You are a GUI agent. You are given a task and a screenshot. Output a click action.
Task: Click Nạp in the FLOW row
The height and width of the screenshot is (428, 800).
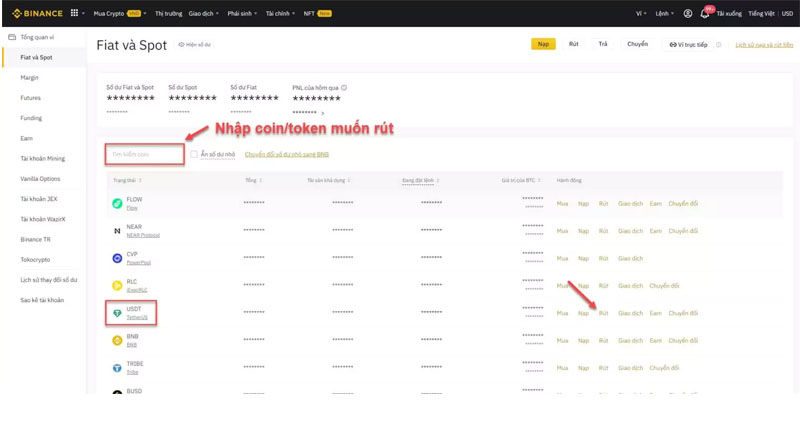pyautogui.click(x=583, y=204)
